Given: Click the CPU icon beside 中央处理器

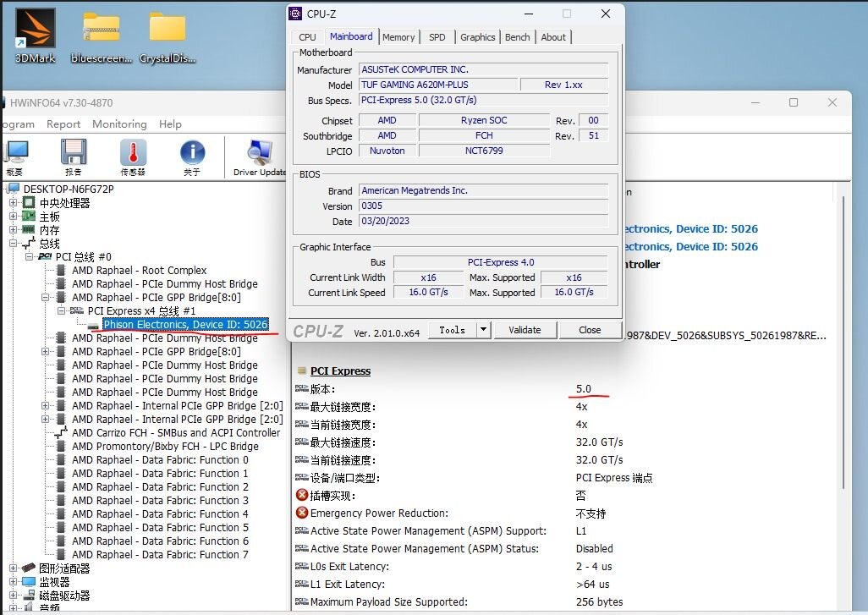Looking at the screenshot, I should (29, 202).
